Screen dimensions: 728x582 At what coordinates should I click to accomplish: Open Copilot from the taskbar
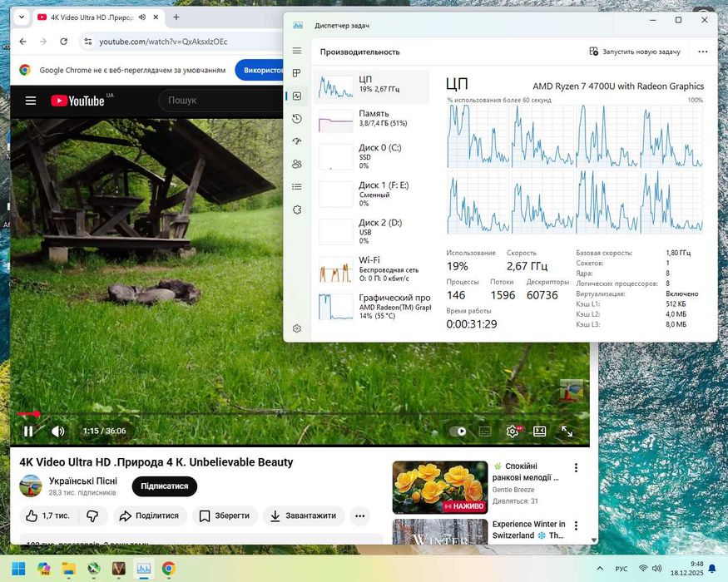(43, 568)
